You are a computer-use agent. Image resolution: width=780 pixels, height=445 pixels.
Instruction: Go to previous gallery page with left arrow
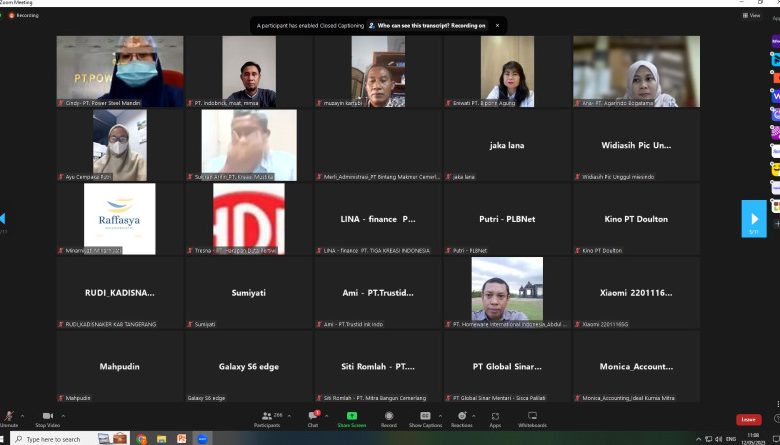click(x=3, y=218)
